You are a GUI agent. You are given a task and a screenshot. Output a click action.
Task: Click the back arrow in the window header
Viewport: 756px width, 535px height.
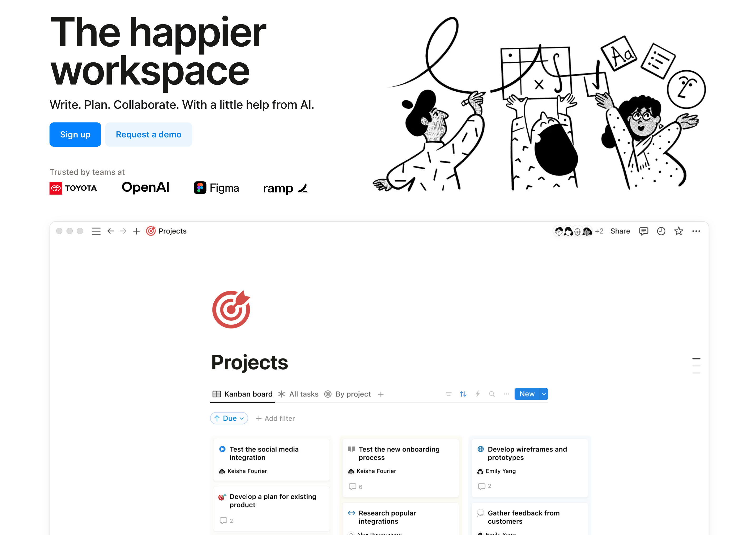tap(111, 231)
